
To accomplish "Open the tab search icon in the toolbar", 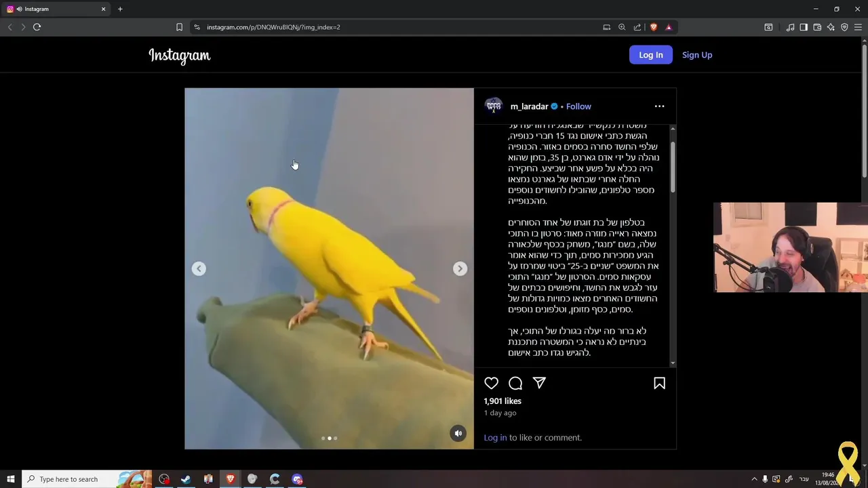I will (x=768, y=27).
